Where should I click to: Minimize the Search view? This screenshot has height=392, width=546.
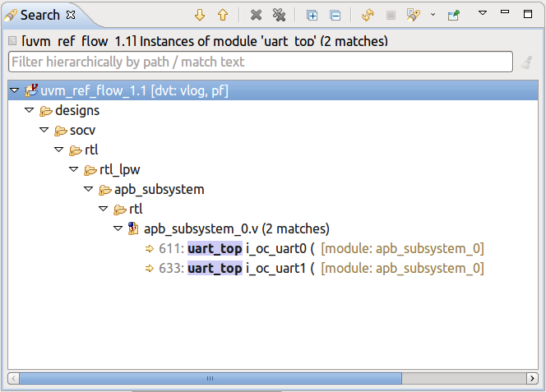[x=505, y=12]
